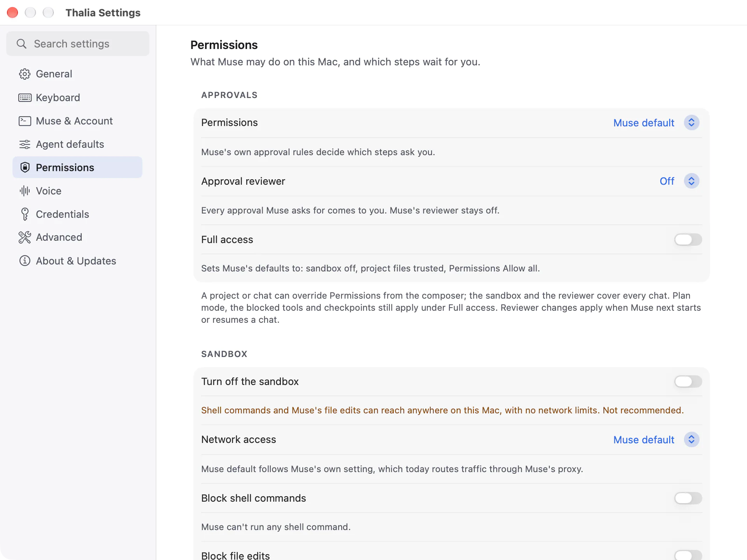Click the Muse & Account terminal icon
Image resolution: width=747 pixels, height=560 pixels.
(x=25, y=121)
